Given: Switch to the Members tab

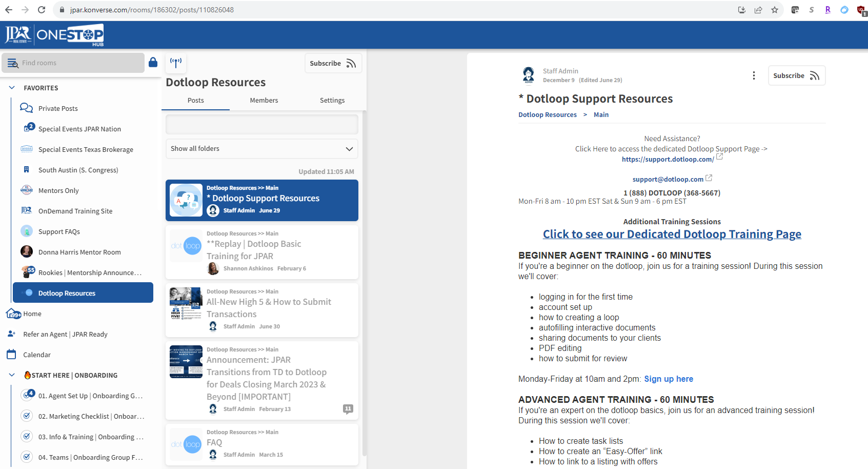Looking at the screenshot, I should coord(264,101).
